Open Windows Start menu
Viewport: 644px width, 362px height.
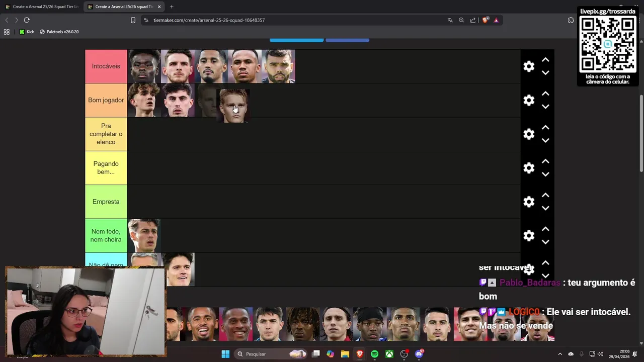225,354
